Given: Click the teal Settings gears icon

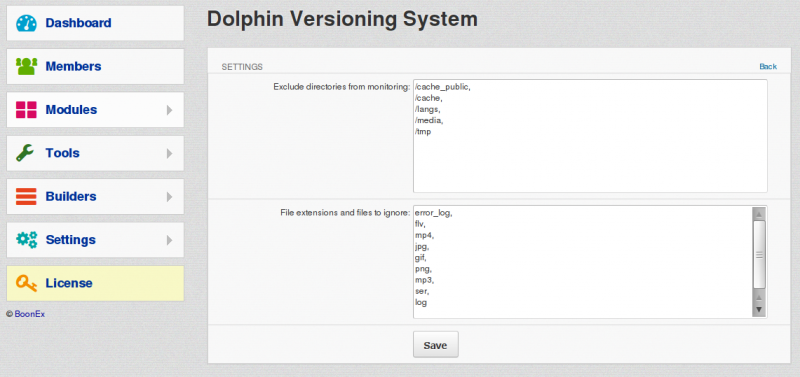Looking at the screenshot, I should (x=26, y=240).
